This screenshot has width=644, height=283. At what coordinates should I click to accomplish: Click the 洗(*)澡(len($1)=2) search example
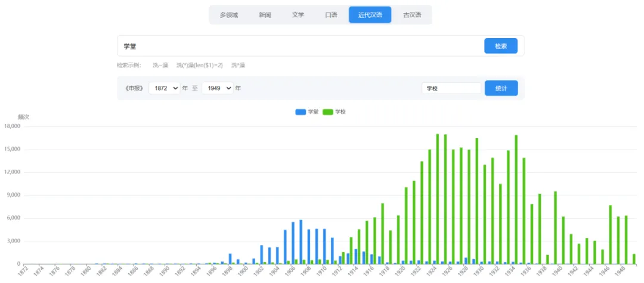pyautogui.click(x=199, y=65)
